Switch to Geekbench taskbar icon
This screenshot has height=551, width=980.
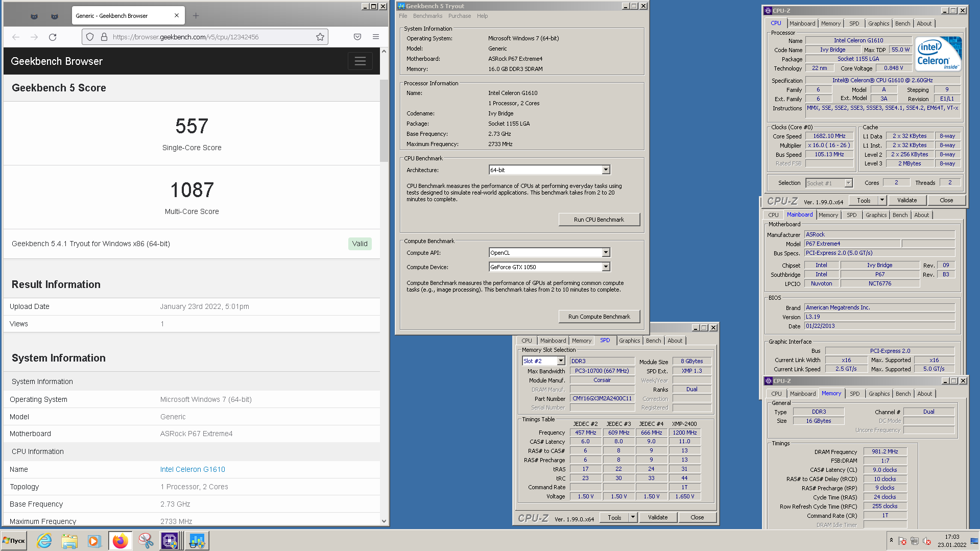(197, 541)
